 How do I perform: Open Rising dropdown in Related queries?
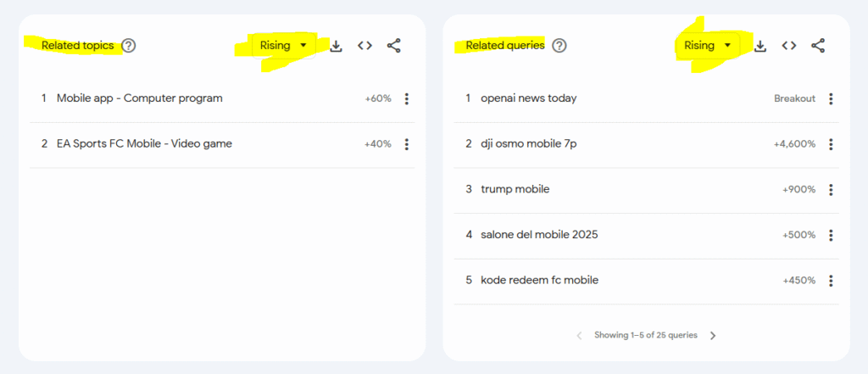coord(707,46)
